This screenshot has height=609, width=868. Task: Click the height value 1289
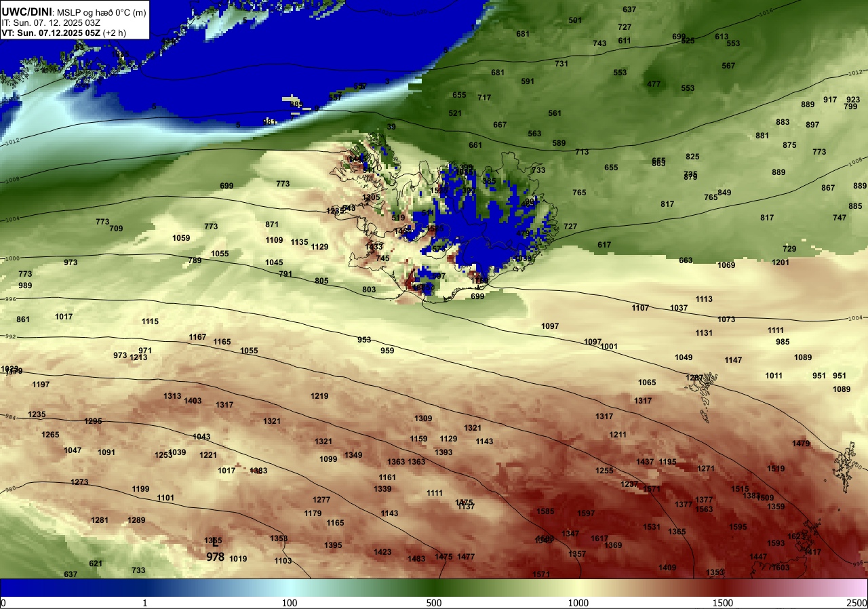coord(136,520)
